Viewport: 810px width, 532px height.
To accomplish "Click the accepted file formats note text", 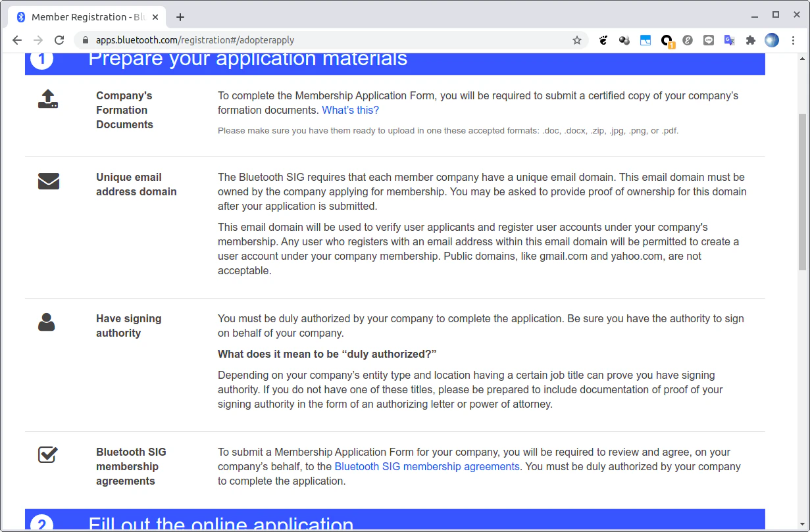I will [x=448, y=130].
